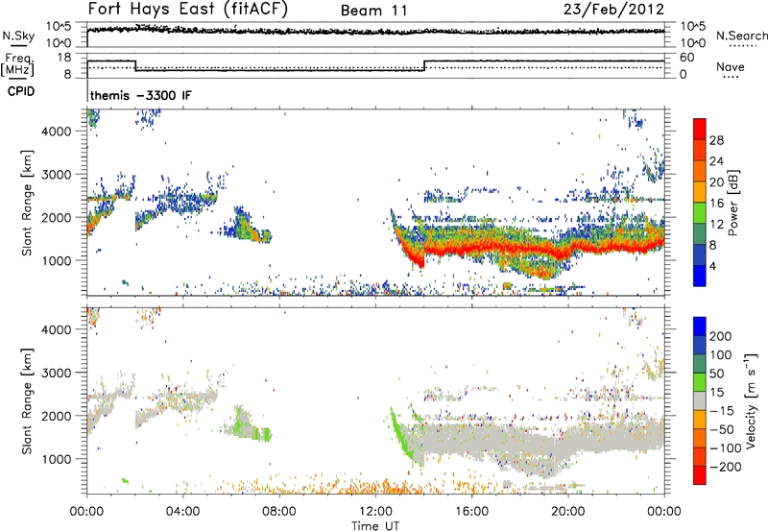Screen dimensions: 768x532
Task: Click the frequency step line at 14:00 UT
Action: pos(424,65)
